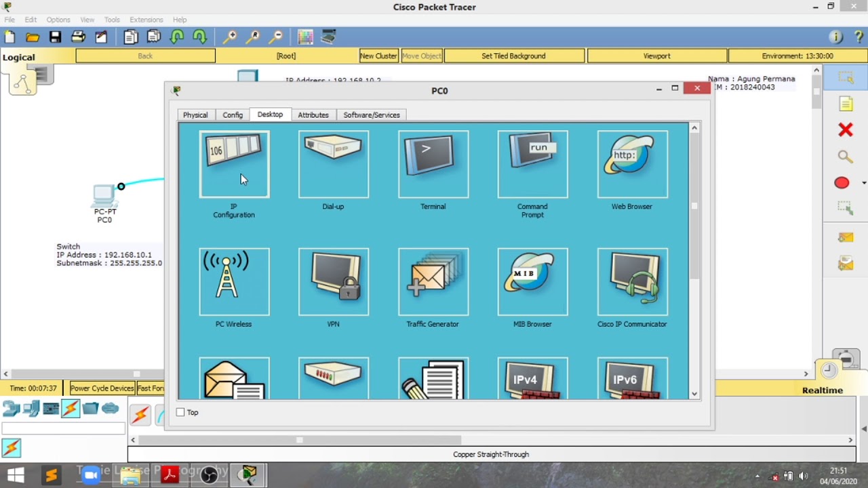868x488 pixels.
Task: Open the Extensions menu
Action: pos(146,20)
